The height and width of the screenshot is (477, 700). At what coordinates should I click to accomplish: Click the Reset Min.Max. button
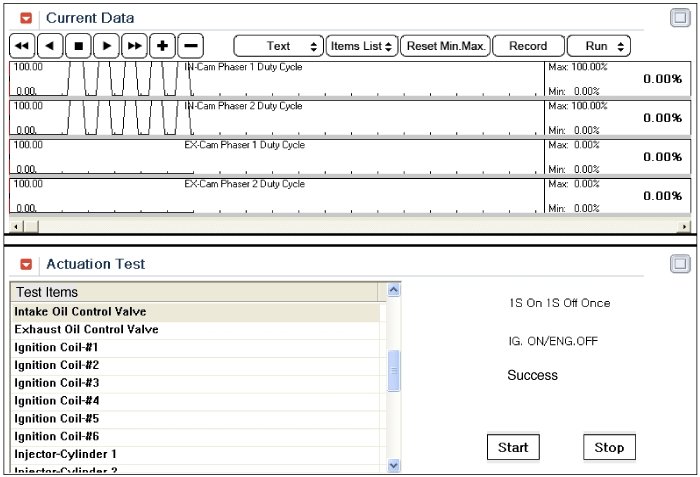(x=447, y=46)
